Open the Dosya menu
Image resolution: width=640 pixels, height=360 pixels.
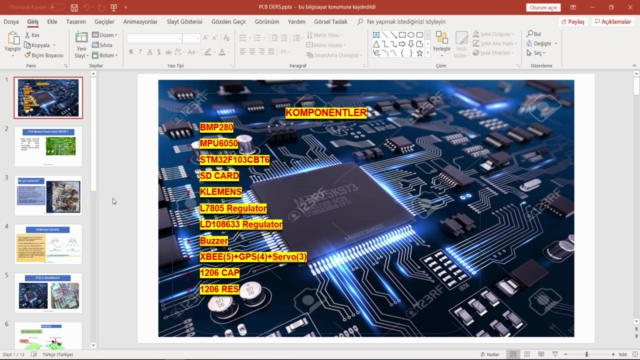11,22
